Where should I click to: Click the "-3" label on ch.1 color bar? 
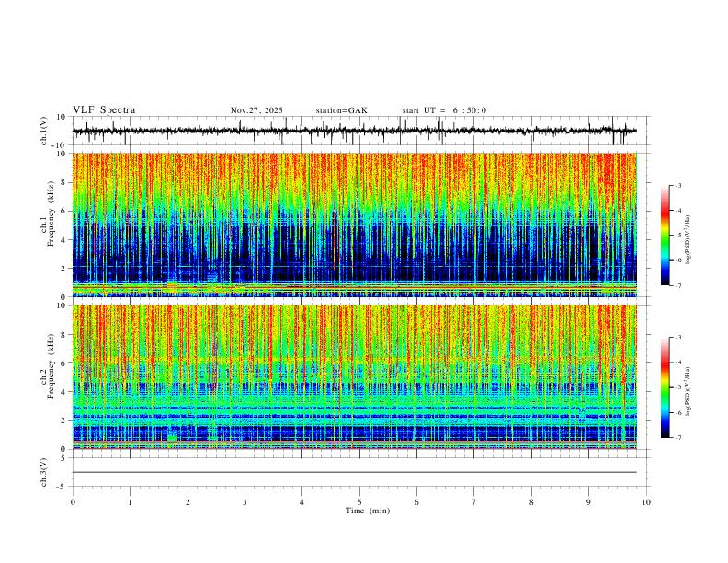[x=677, y=185]
